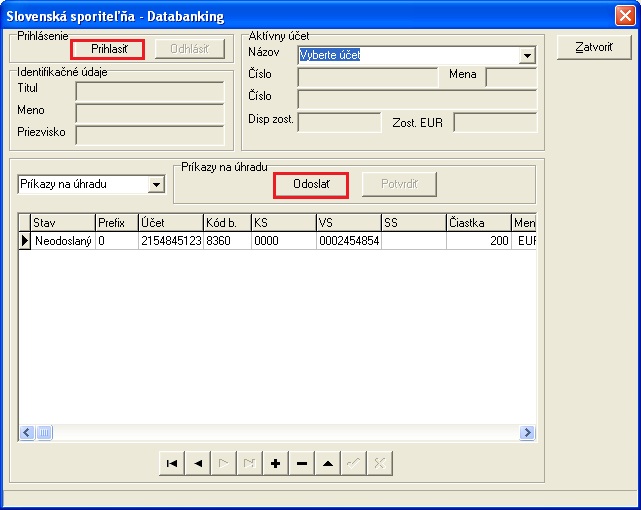Go to first record in navigator
This screenshot has height=510, width=641.
172,463
